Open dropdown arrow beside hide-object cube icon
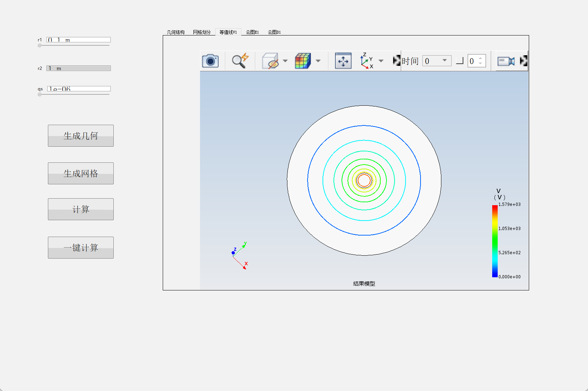This screenshot has width=588, height=391. pyautogui.click(x=285, y=61)
